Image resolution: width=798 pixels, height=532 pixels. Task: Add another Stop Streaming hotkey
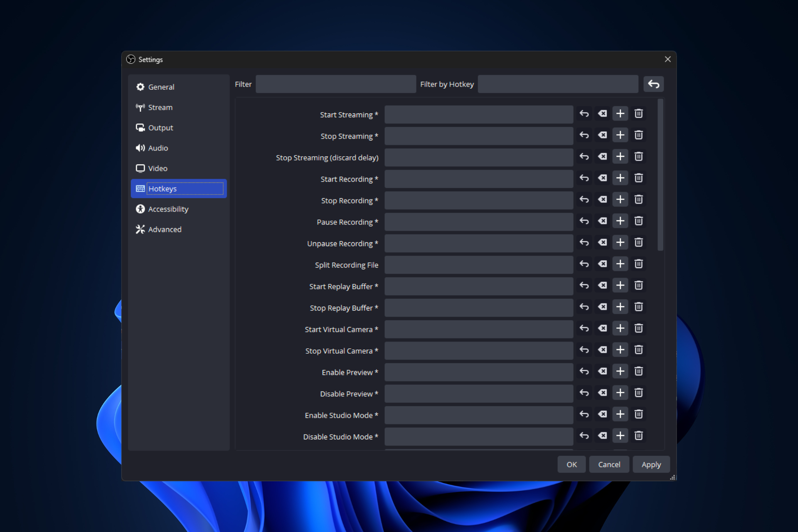(620, 135)
